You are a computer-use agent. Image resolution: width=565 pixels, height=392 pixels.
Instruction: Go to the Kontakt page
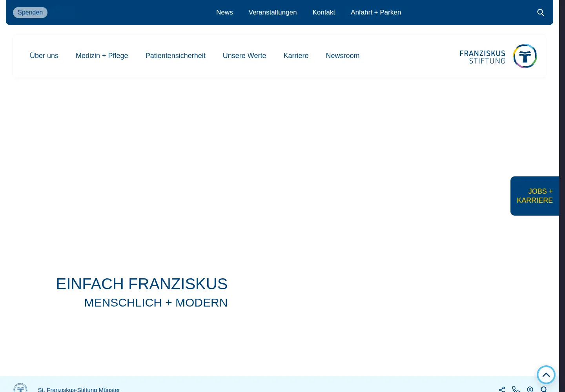(x=324, y=13)
